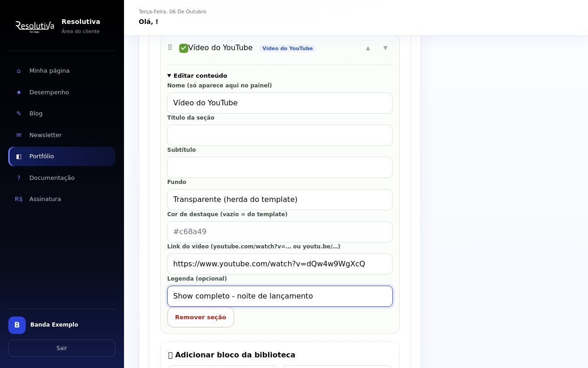Screen dimensions: 588x368
Task: Click the Banda Exemplo user name
Action: pos(54,325)
